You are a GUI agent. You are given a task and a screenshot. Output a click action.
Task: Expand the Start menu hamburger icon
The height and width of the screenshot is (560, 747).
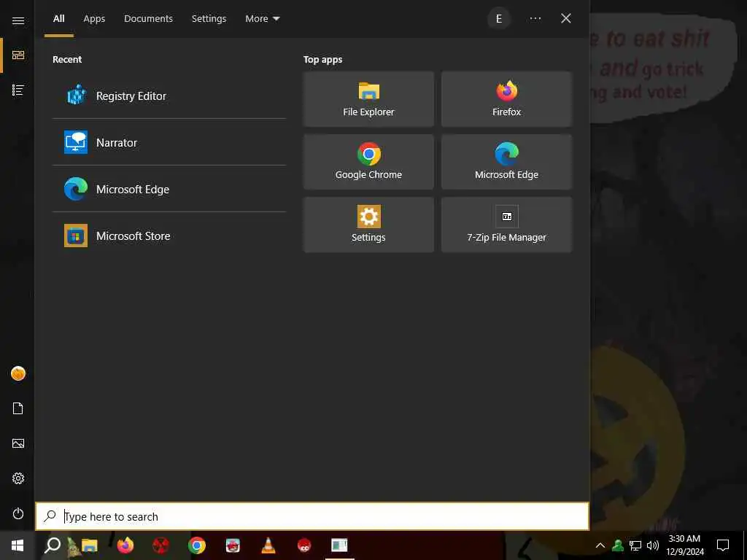point(18,20)
